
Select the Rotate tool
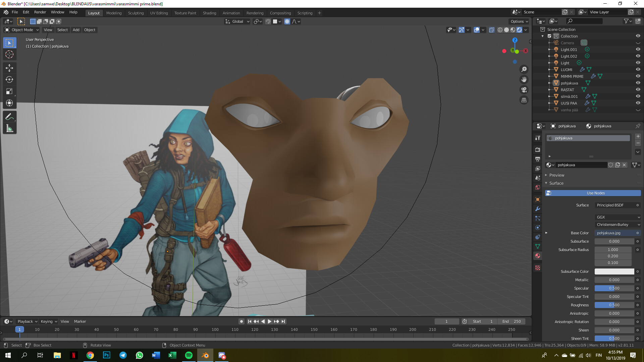(9, 80)
